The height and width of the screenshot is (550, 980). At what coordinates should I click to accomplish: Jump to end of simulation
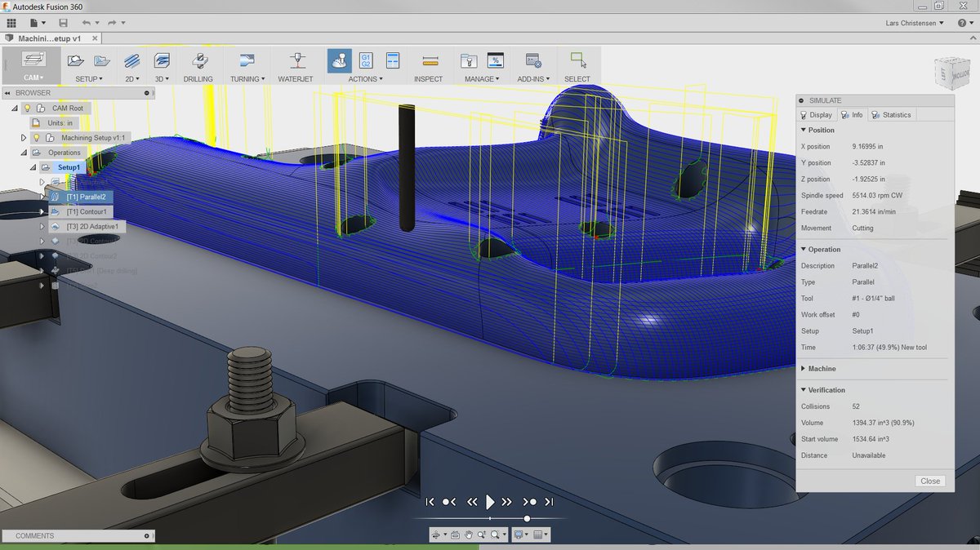(x=549, y=502)
